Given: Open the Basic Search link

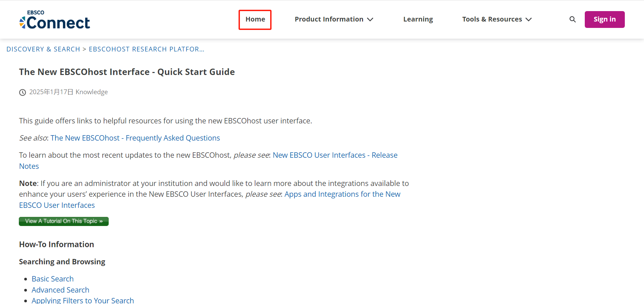Looking at the screenshot, I should coord(52,279).
